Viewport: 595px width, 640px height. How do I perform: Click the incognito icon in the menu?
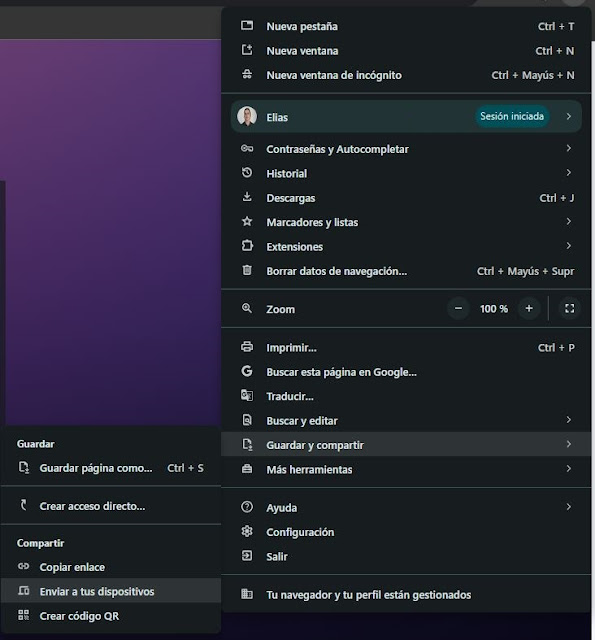pos(247,75)
